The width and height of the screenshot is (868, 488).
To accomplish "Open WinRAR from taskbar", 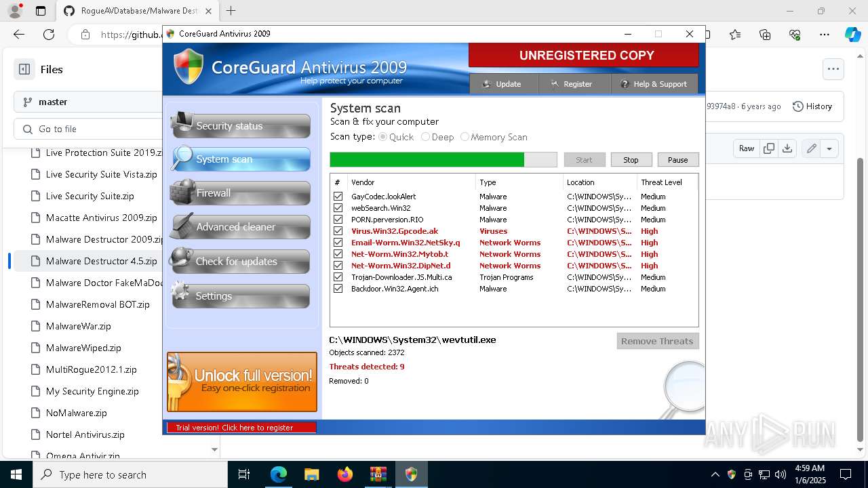I will (378, 474).
